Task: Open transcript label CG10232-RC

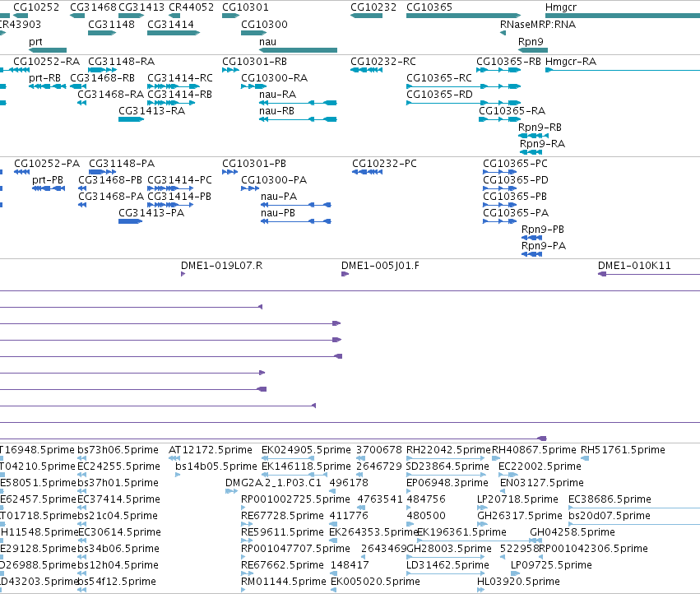Action: [383, 62]
